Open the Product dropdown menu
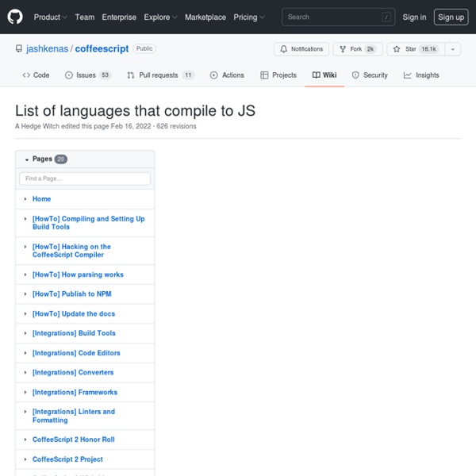476x476 pixels. (51, 17)
